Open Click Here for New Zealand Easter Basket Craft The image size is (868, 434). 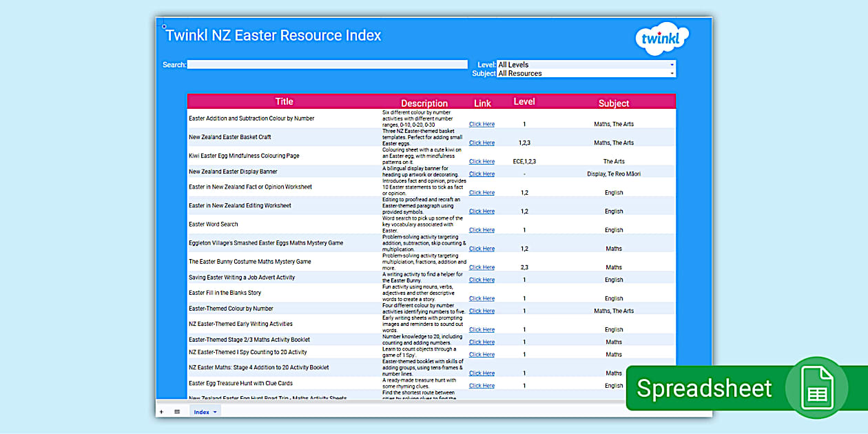482,143
